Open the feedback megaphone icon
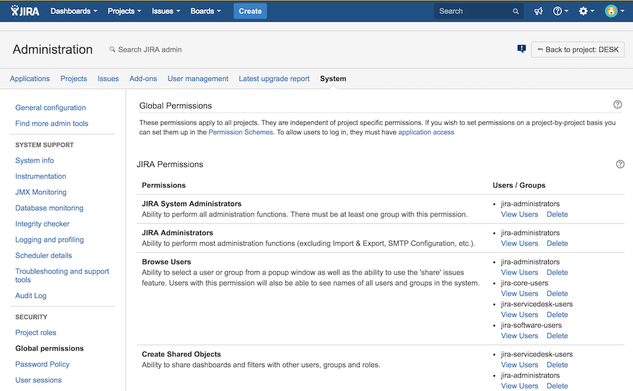The width and height of the screenshot is (633, 391). pyautogui.click(x=539, y=11)
